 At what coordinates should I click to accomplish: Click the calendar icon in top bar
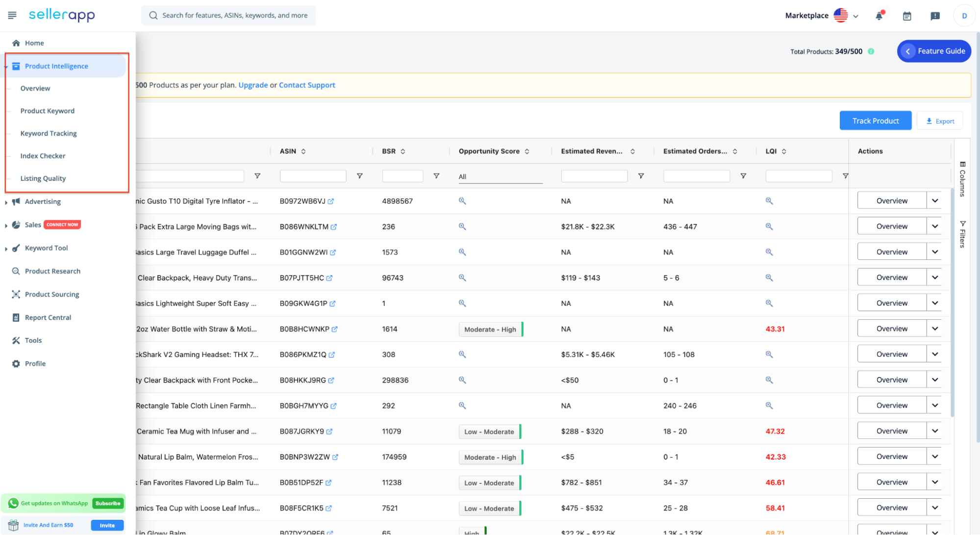(x=907, y=15)
